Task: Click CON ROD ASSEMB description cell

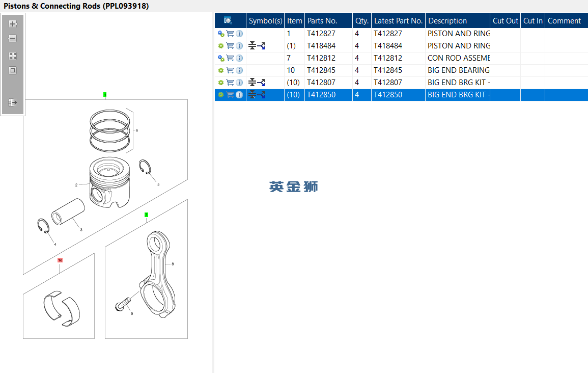Action: [458, 58]
